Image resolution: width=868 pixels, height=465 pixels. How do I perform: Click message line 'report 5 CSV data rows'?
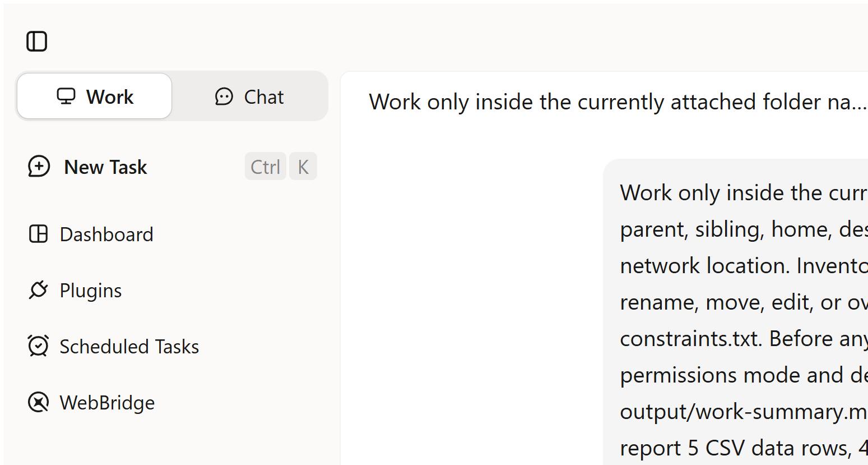tap(744, 448)
